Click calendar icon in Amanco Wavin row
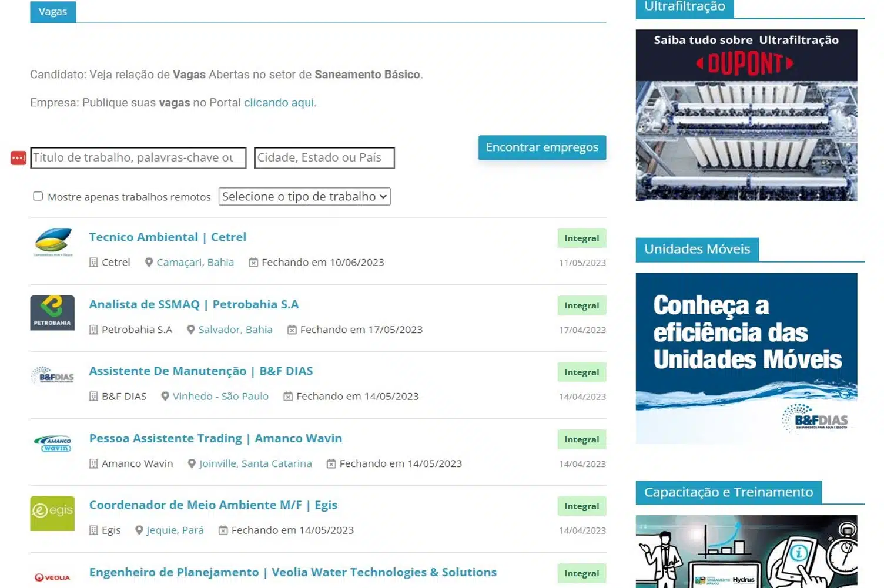This screenshot has height=588, width=884. 331,464
